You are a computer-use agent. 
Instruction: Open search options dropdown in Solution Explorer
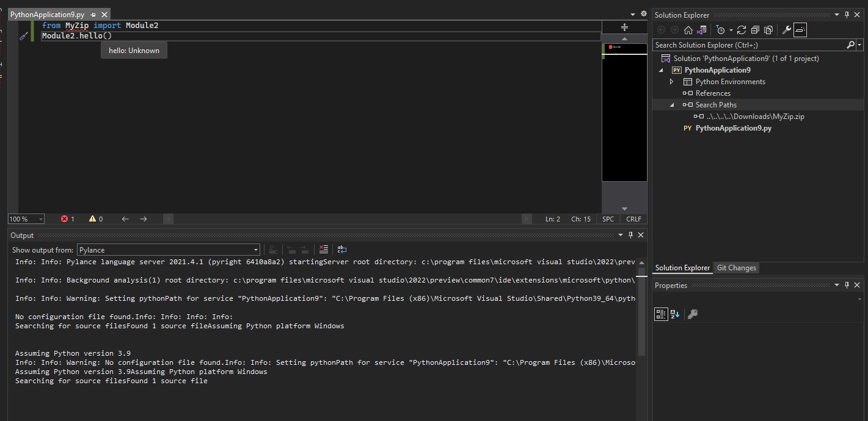click(x=859, y=45)
